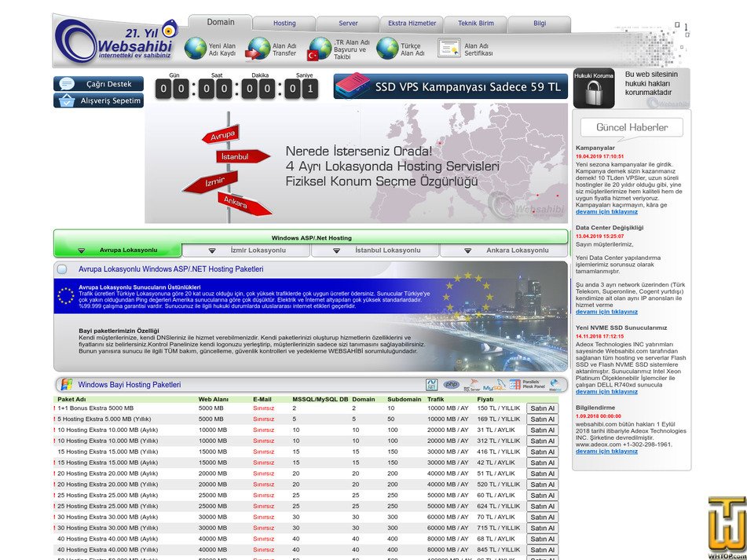747x560 pixels.
Task: Click Satın Al for 520 TL / YILLIK
Action: [542, 485]
